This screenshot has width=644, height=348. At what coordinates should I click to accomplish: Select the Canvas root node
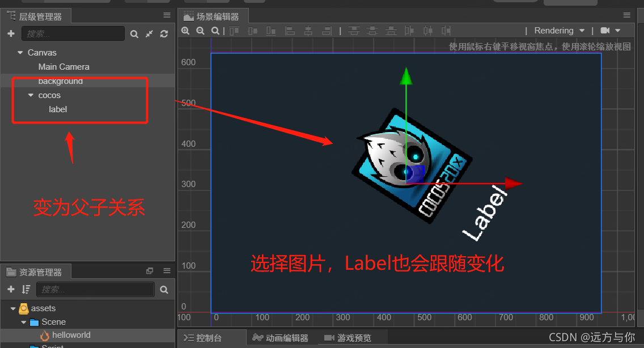click(42, 53)
